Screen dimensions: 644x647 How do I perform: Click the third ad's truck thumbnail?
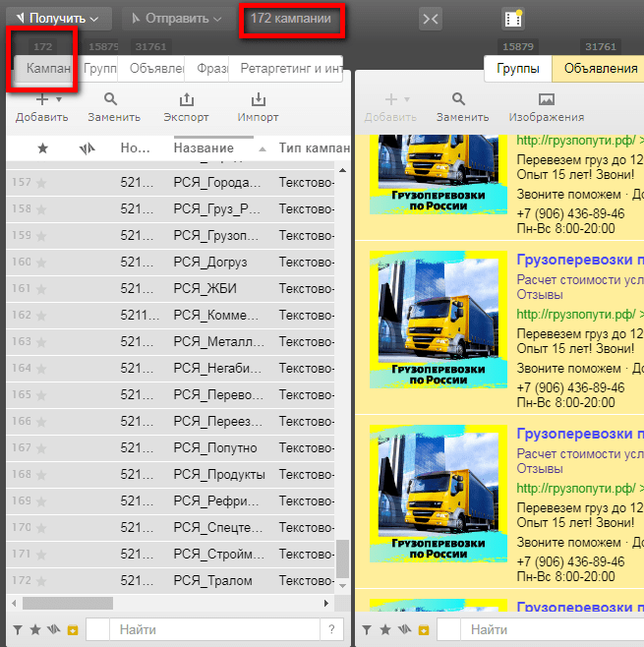tap(439, 494)
